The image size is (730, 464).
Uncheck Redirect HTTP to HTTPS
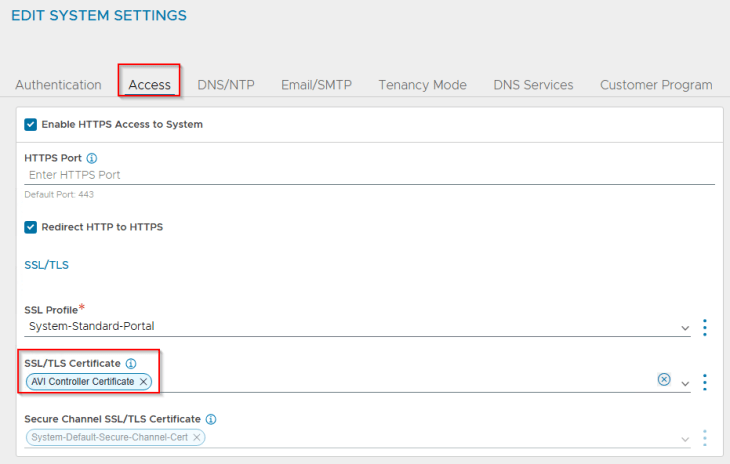[x=31, y=227]
